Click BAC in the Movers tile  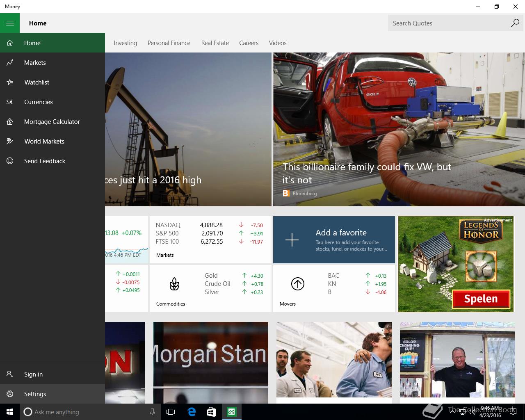tap(333, 275)
